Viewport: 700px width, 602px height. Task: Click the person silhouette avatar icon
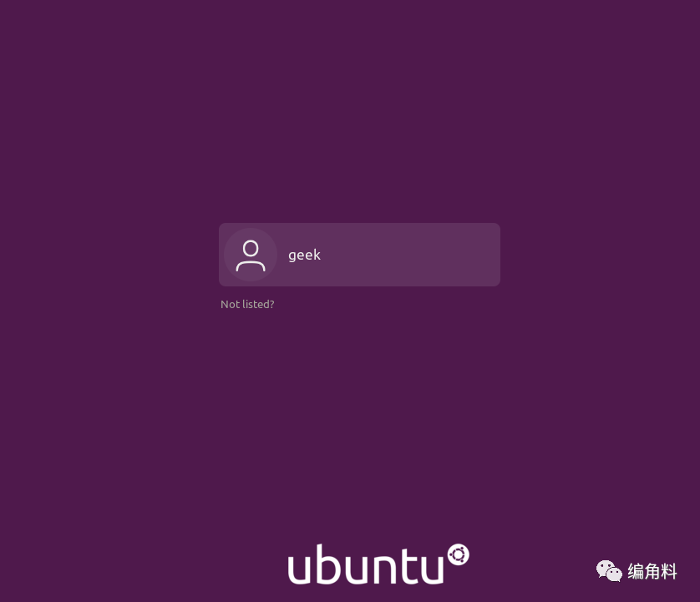(x=251, y=255)
